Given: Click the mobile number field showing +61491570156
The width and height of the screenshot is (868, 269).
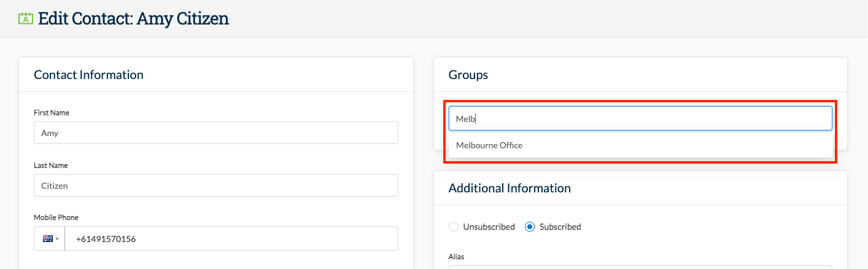Looking at the screenshot, I should 231,239.
